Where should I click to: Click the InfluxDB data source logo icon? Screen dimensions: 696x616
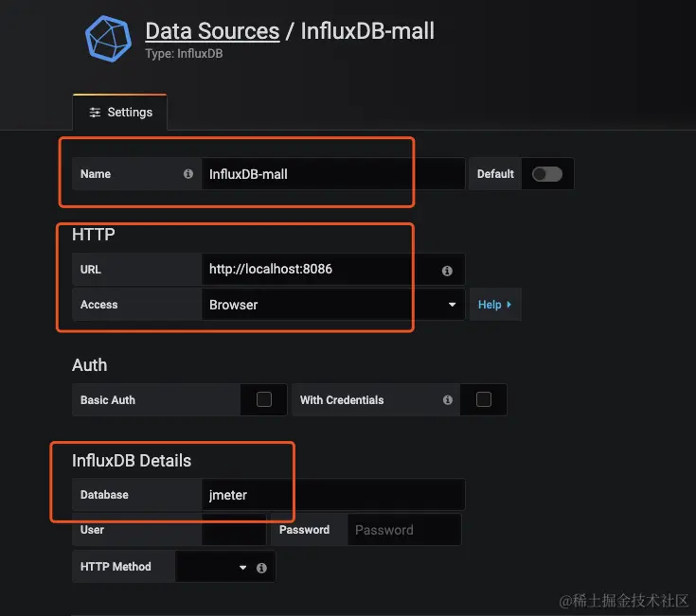[108, 39]
